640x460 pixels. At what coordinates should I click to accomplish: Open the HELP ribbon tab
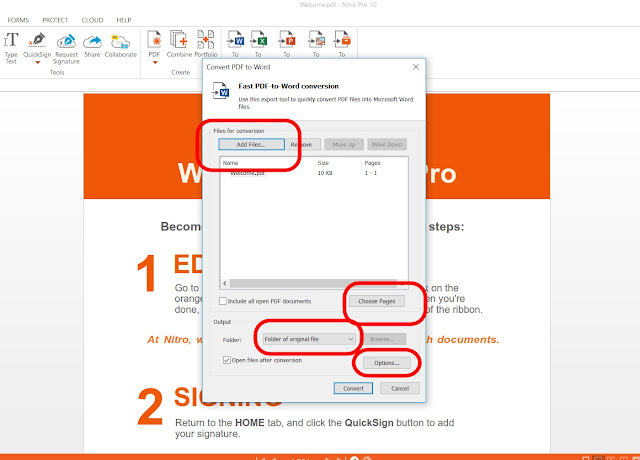pyautogui.click(x=124, y=20)
